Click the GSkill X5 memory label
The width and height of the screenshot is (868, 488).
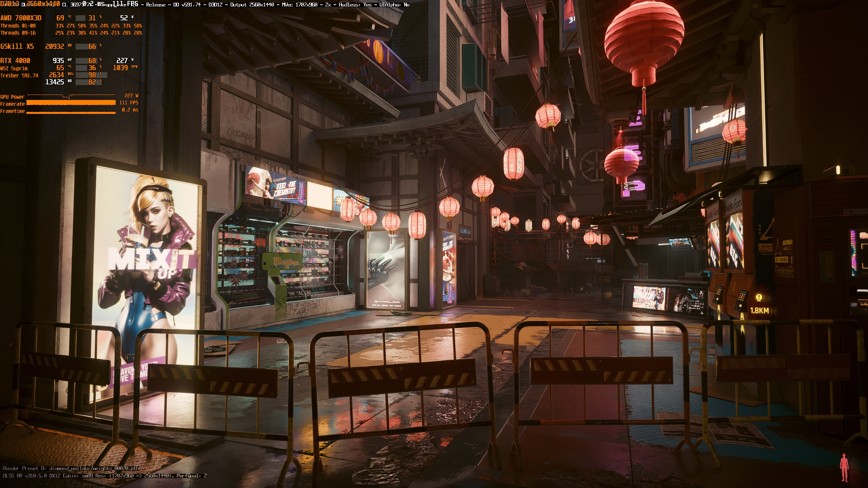pyautogui.click(x=17, y=46)
